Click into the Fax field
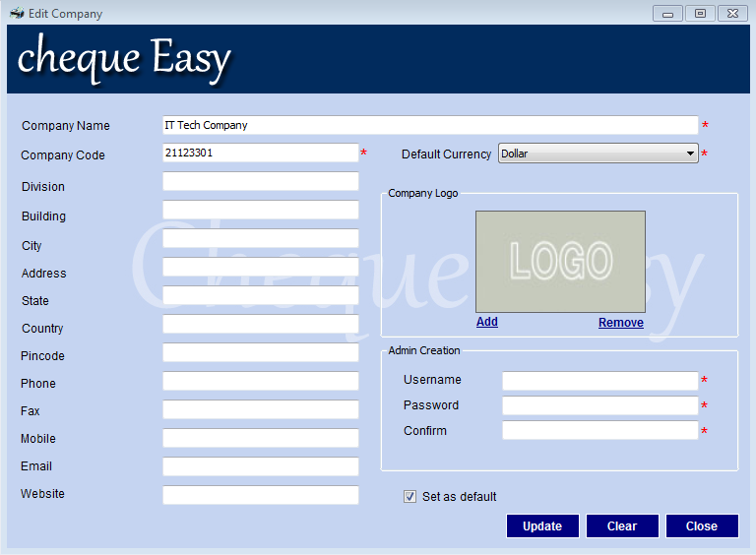Viewport: 756px width, 555px height. 260,409
